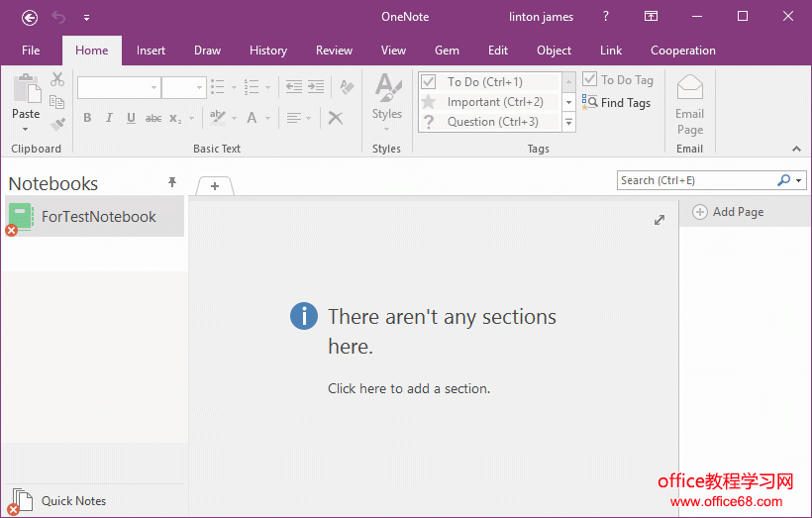
Task: Select the Format Painter brush
Action: (57, 124)
